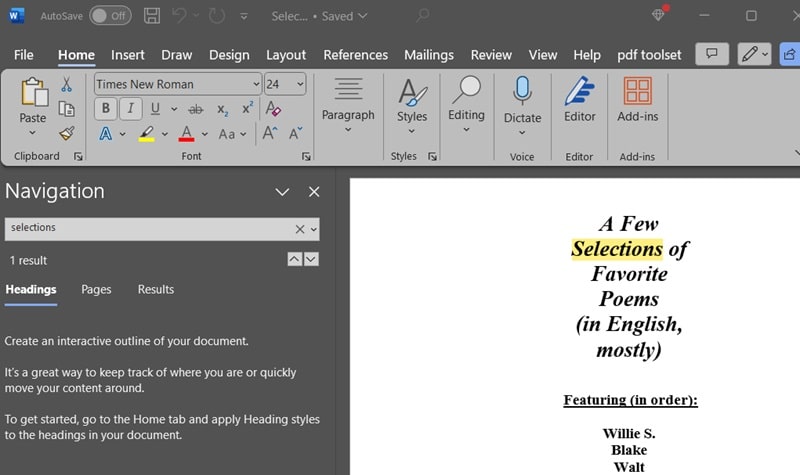Switch to the Insert tab

tap(128, 55)
